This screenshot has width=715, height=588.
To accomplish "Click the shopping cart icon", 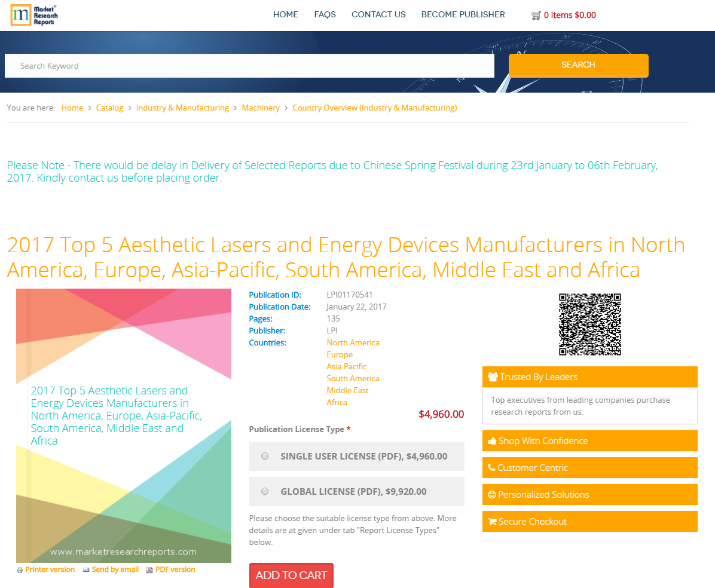I will point(536,16).
